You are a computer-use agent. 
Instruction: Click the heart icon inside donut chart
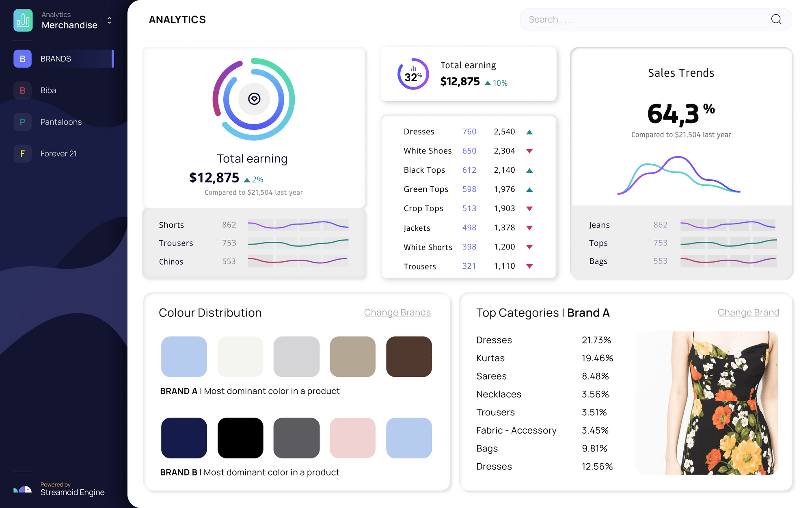(254, 99)
